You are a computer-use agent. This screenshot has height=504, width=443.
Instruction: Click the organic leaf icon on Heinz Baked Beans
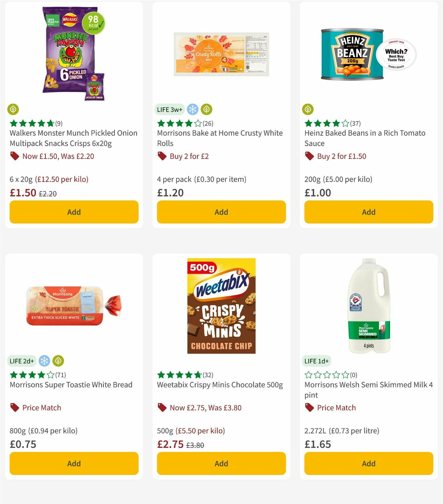coord(309,110)
